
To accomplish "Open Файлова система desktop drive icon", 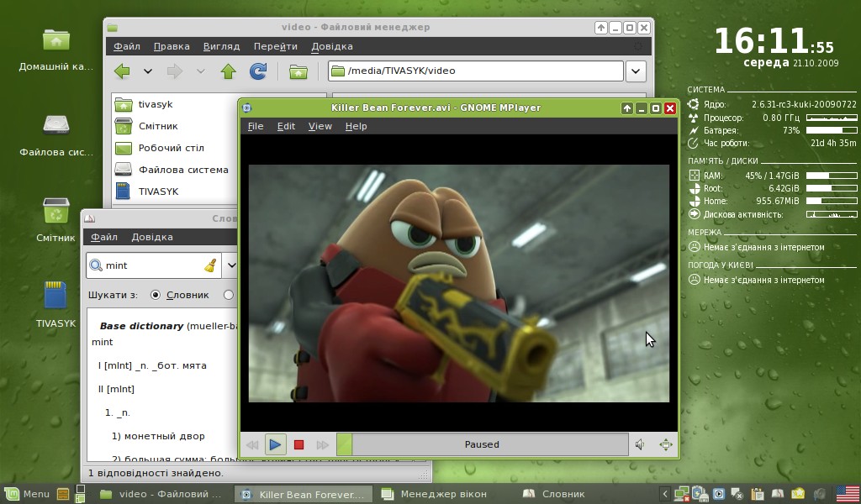I will pyautogui.click(x=56, y=135).
